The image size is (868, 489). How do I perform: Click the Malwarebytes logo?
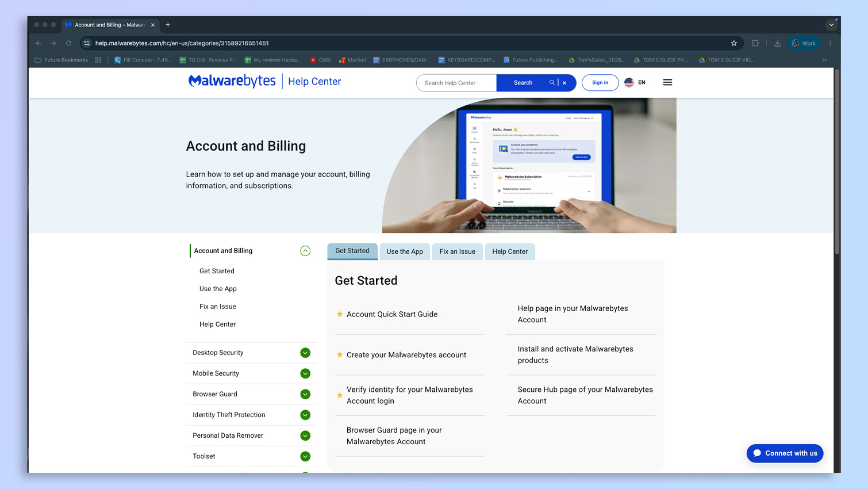(232, 81)
